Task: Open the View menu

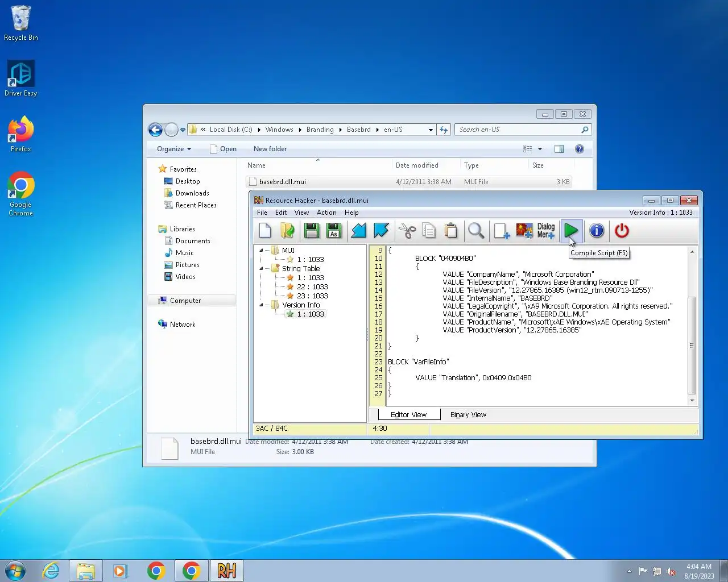Action: [x=301, y=213]
